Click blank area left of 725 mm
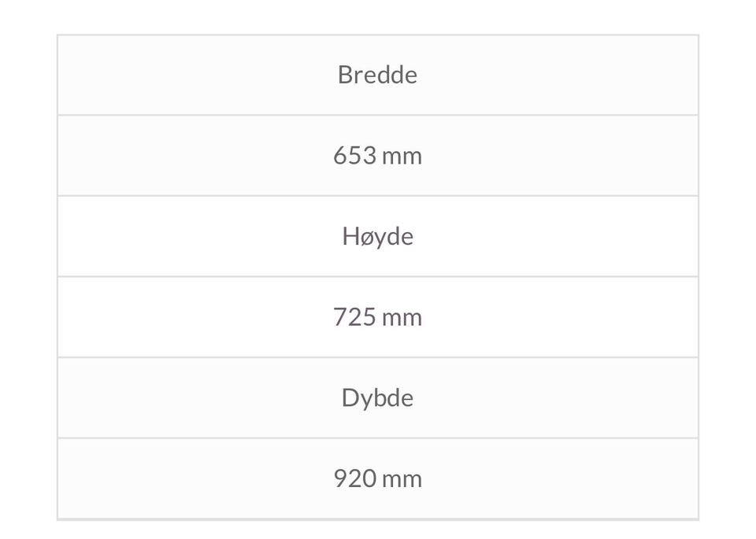Image resolution: width=756 pixels, height=539 pixels. pyautogui.click(x=197, y=317)
